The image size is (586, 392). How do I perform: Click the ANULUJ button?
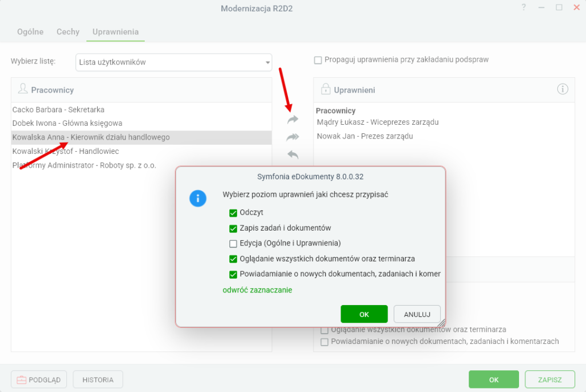[417, 314]
